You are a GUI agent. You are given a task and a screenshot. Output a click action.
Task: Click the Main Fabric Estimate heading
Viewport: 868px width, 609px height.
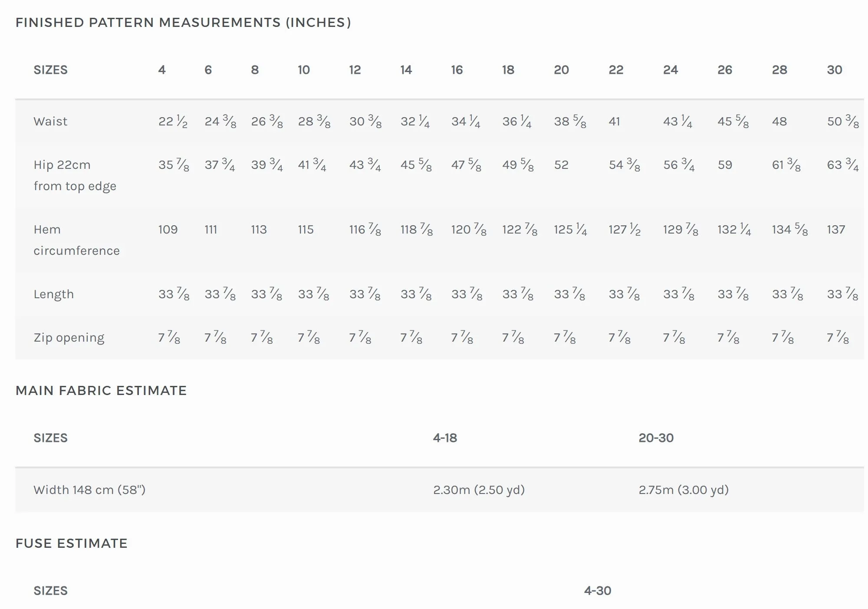[101, 391]
